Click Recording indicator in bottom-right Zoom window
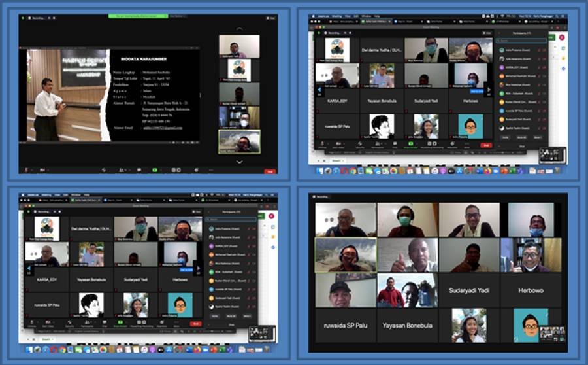 point(323,196)
